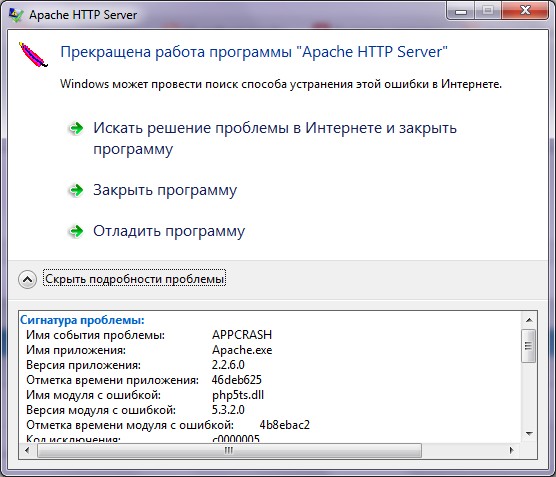Close the Apache HTTP Server dialog window
This screenshot has height=477, width=556.
(x=525, y=11)
